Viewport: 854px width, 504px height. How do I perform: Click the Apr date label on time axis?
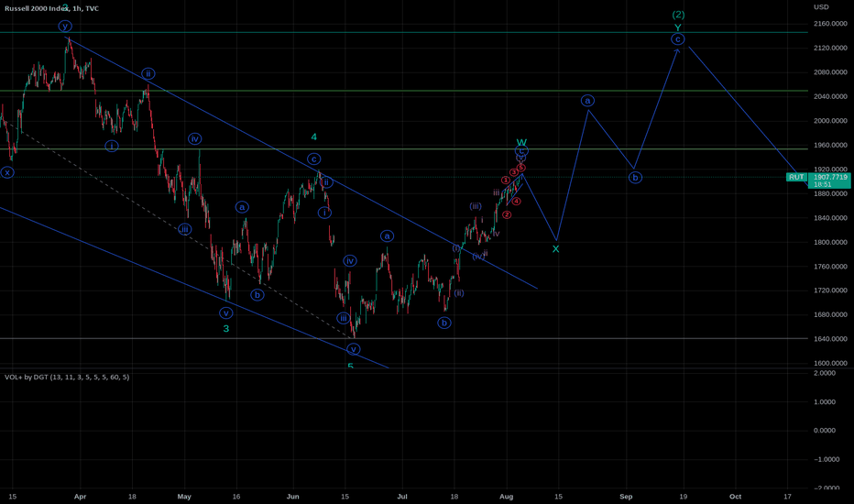click(x=80, y=497)
